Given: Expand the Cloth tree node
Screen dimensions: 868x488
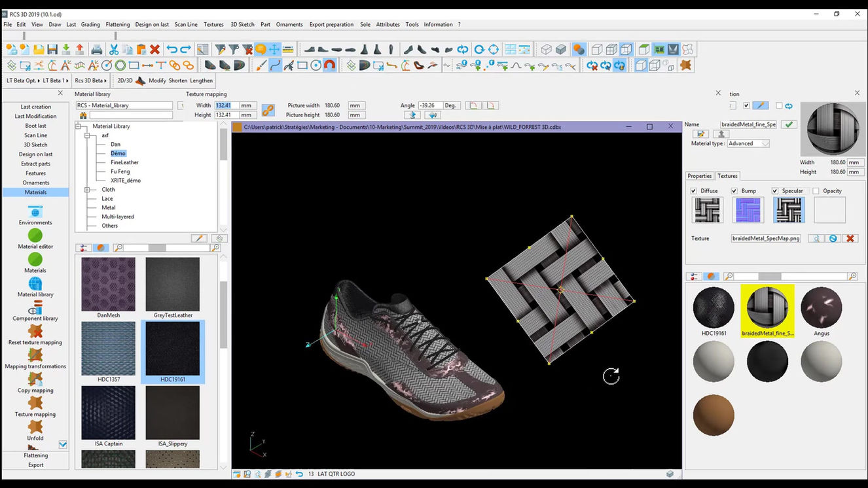Looking at the screenshot, I should pos(86,190).
